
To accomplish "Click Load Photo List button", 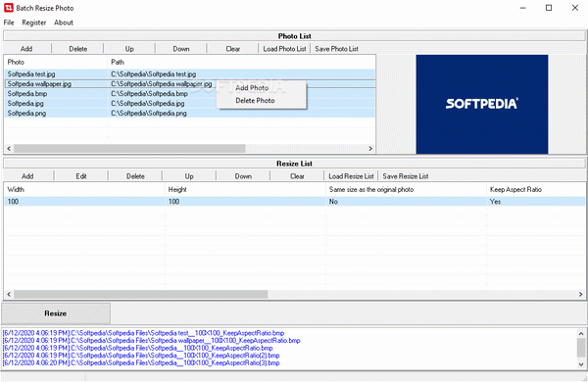I will [x=284, y=49].
